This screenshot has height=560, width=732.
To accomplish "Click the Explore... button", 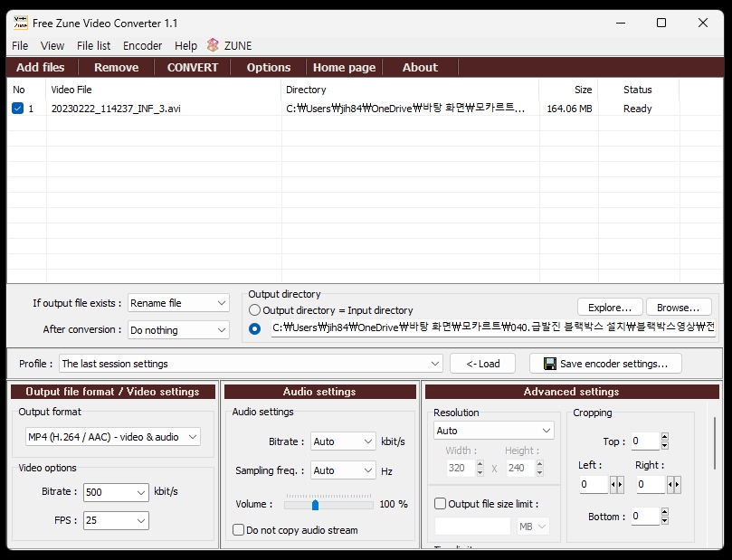I will tap(610, 308).
